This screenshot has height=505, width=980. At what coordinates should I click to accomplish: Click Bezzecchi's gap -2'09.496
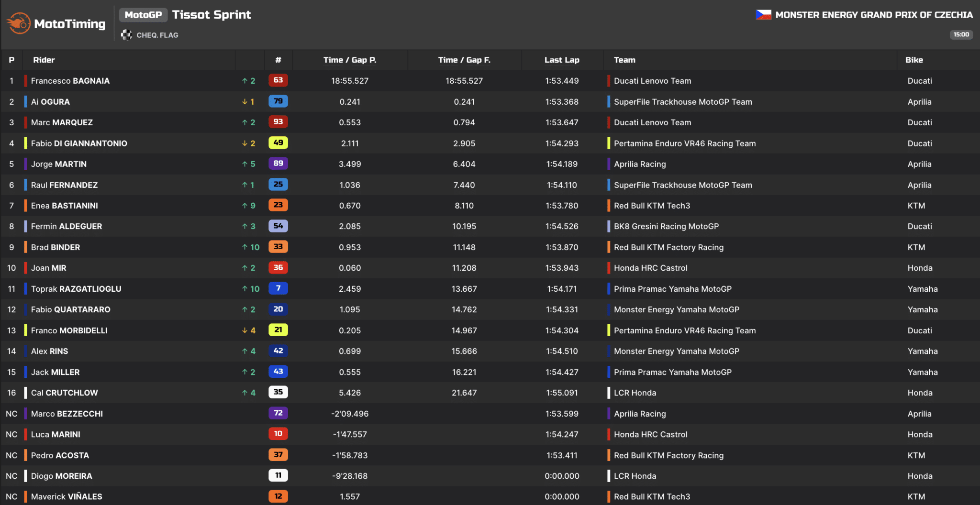coord(350,414)
